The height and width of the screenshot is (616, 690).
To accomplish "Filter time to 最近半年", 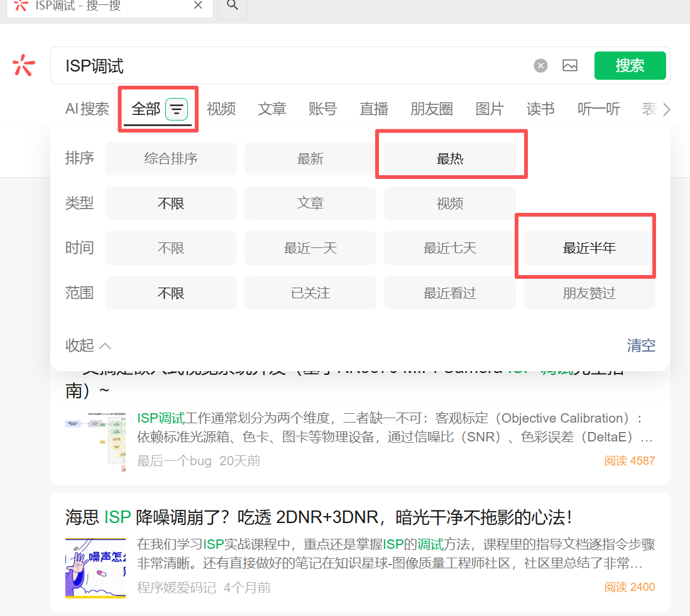I will tap(589, 248).
